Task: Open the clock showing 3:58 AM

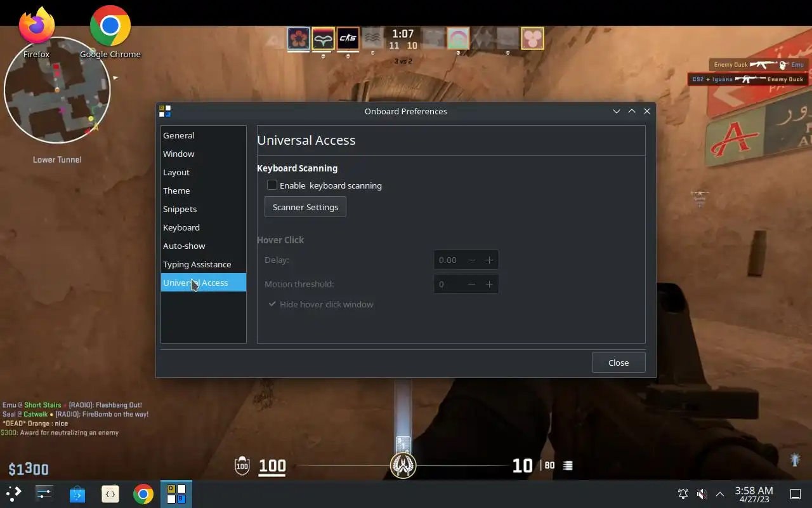Action: 754,494
